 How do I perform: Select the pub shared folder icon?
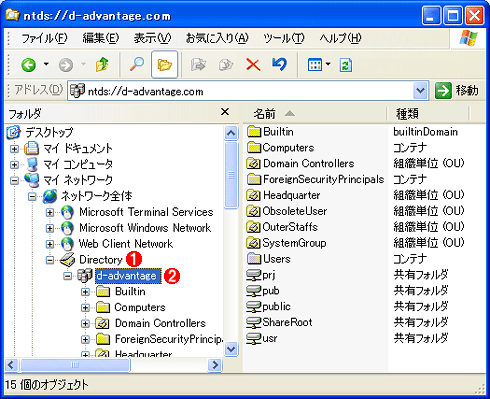coord(254,291)
